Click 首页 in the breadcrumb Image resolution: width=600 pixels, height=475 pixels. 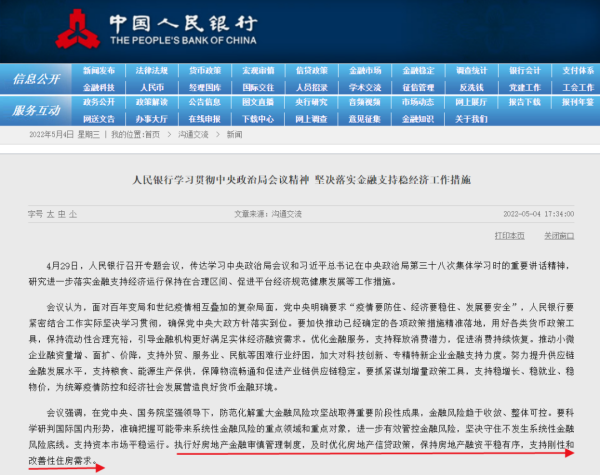click(152, 133)
